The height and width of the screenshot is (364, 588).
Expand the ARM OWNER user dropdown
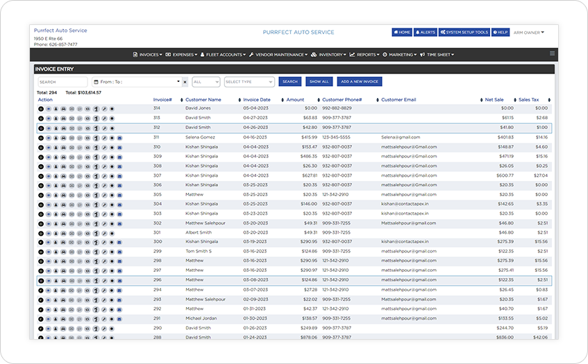pos(529,33)
